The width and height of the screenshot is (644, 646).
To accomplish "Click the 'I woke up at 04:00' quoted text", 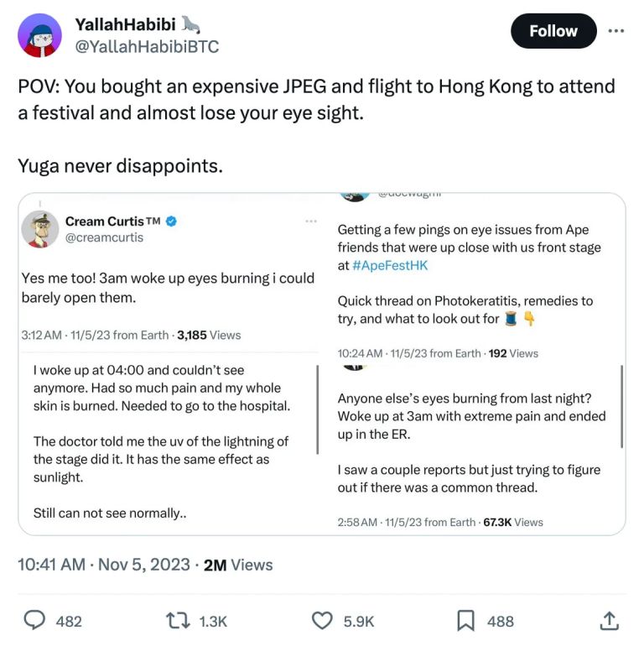I will pos(161,388).
